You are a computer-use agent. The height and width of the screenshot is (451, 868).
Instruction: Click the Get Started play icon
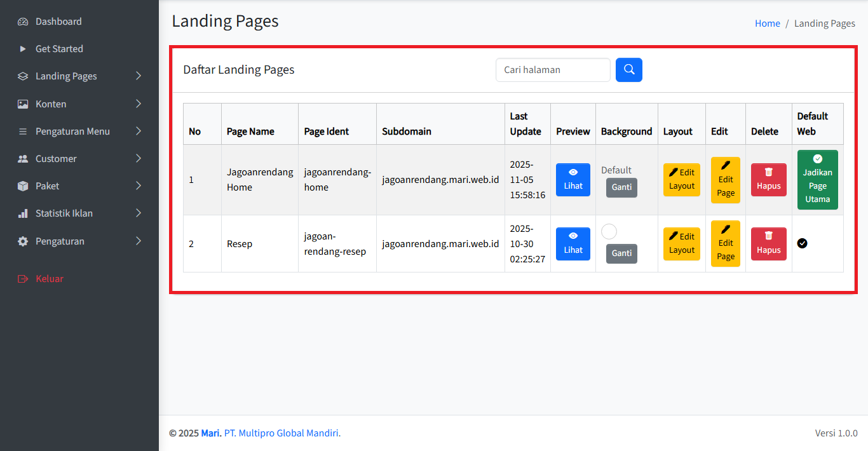pos(23,49)
